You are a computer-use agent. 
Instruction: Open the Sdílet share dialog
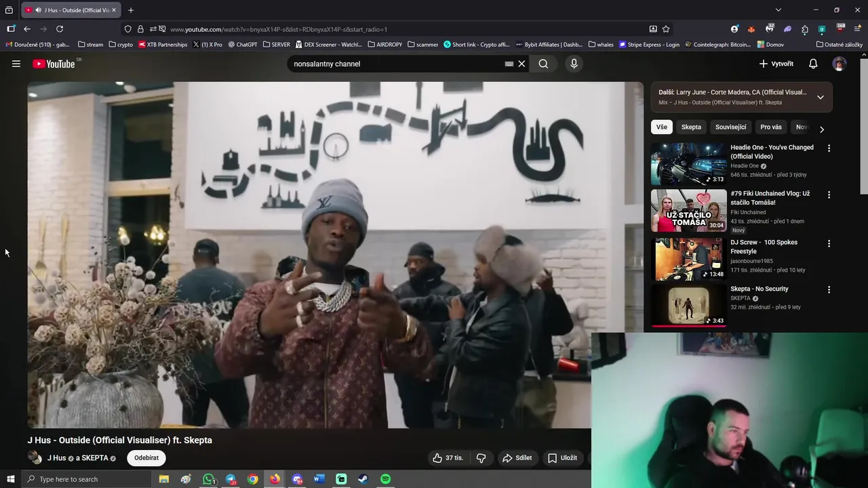click(x=517, y=458)
